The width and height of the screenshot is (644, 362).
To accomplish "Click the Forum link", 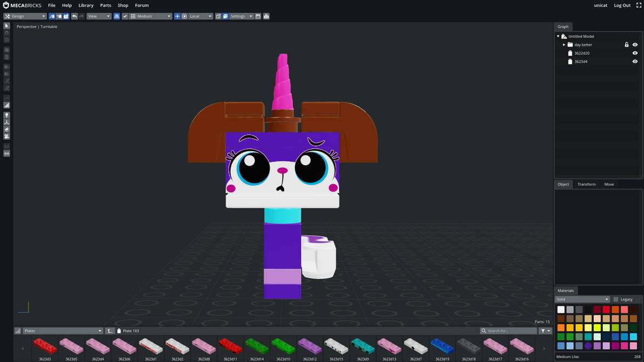I will [142, 5].
